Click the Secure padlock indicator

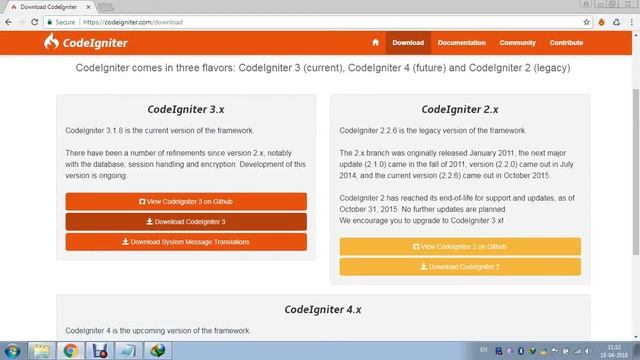(61, 22)
